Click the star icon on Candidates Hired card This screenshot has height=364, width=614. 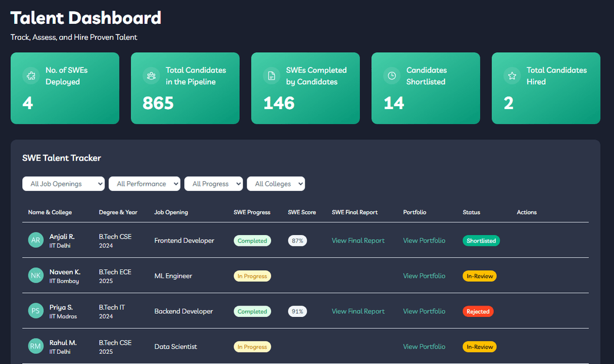(512, 76)
